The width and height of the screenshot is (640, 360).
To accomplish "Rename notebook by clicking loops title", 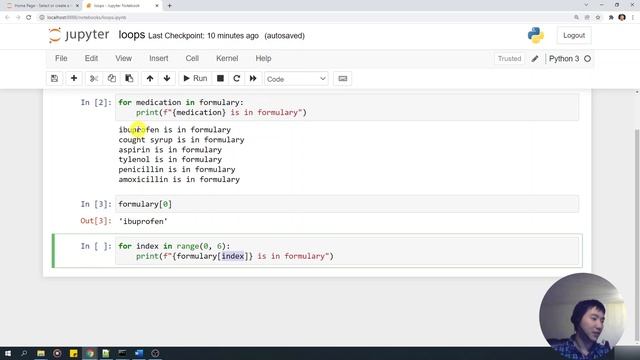I will tap(132, 35).
